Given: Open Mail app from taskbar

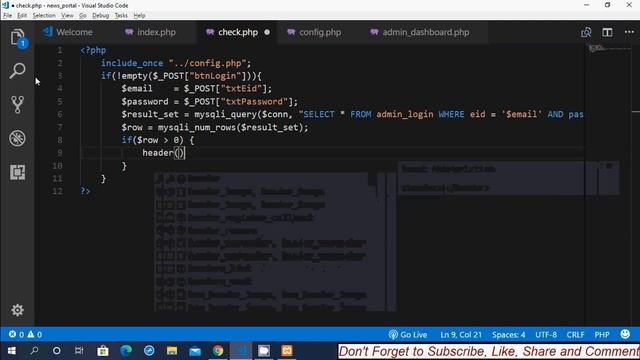Looking at the screenshot, I should coord(195,351).
